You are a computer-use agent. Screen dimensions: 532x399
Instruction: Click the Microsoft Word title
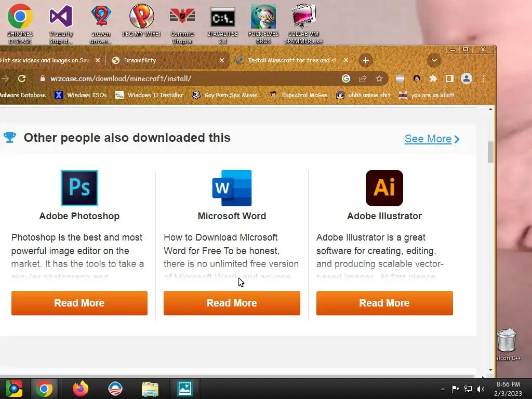click(232, 216)
